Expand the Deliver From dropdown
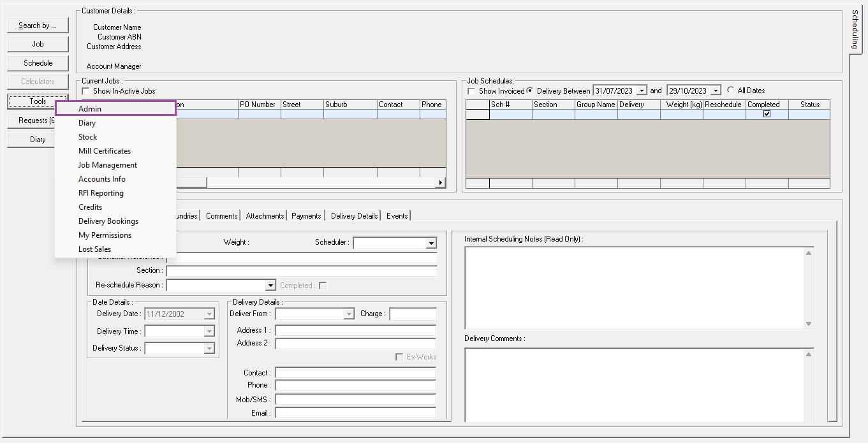868x443 pixels. click(349, 314)
